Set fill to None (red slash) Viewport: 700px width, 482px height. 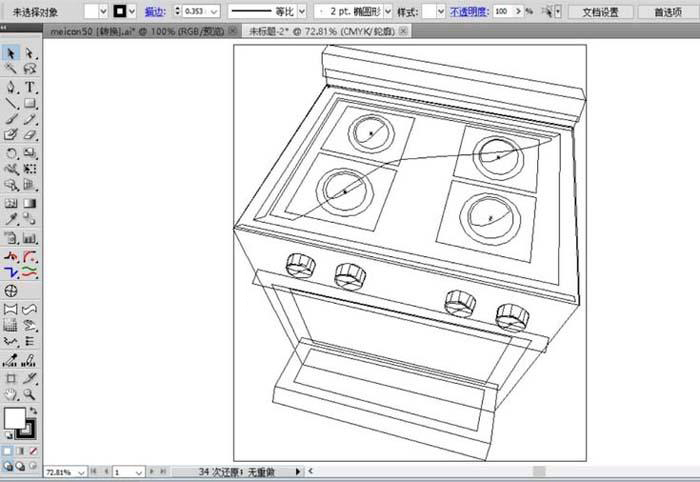click(33, 451)
